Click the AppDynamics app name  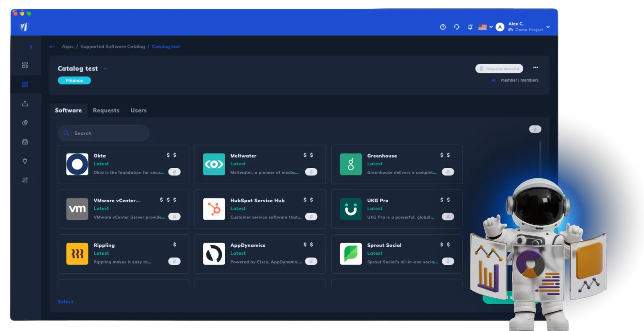click(x=248, y=245)
